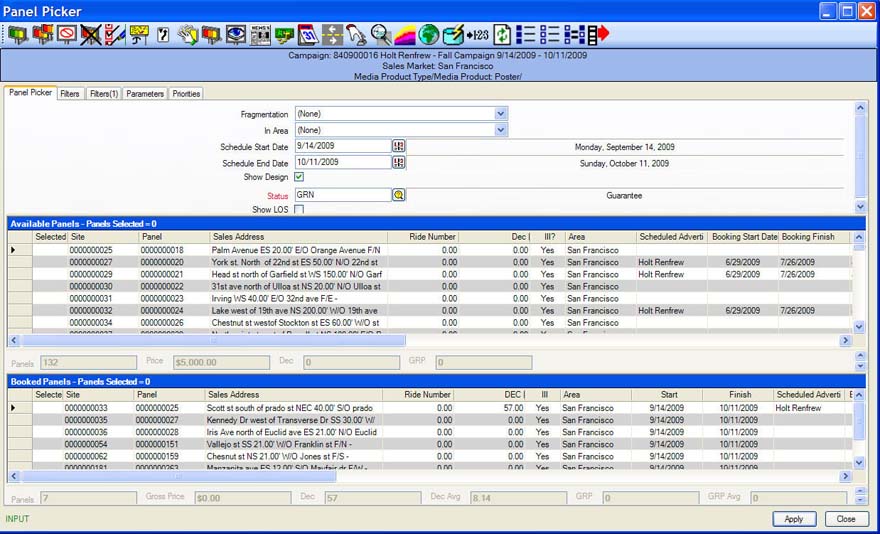Click the Close button at bottom
The image size is (880, 534).
(846, 519)
